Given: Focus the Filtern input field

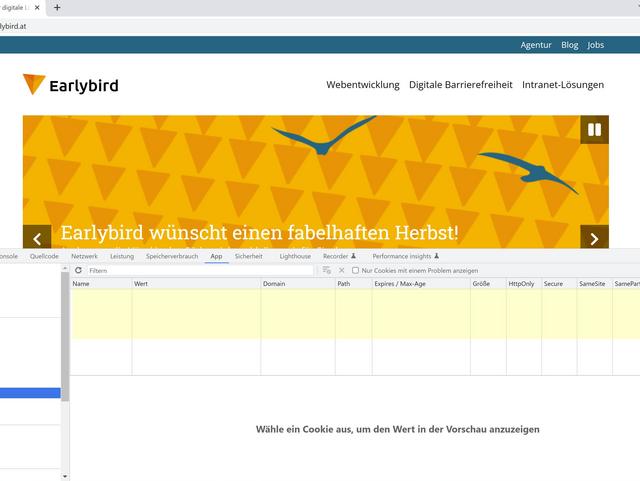Looking at the screenshot, I should [x=200, y=270].
